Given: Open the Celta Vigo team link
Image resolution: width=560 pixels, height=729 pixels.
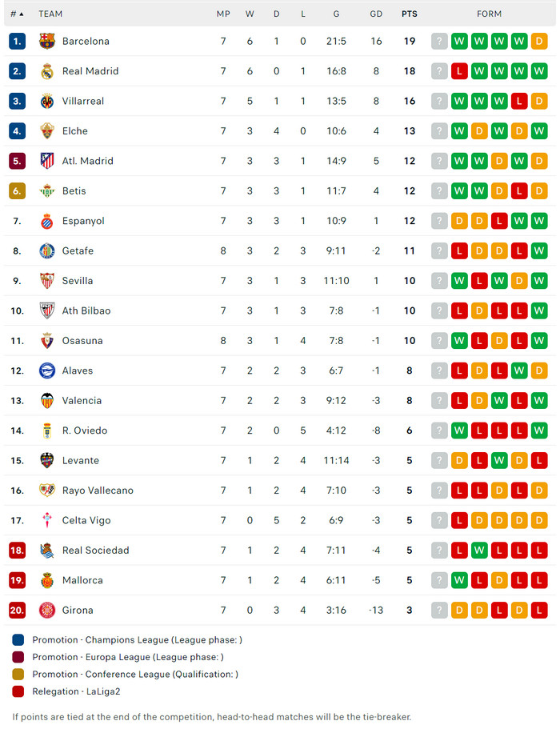Looking at the screenshot, I should pos(87,520).
